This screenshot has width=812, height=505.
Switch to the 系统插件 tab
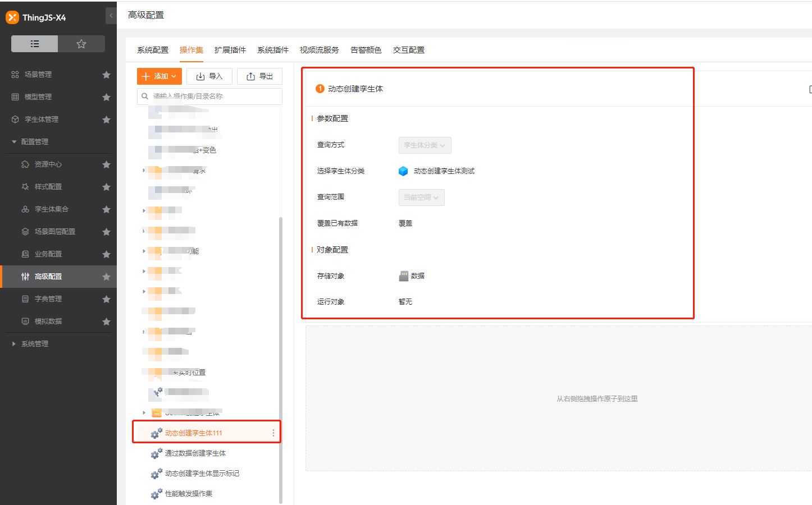click(x=273, y=50)
